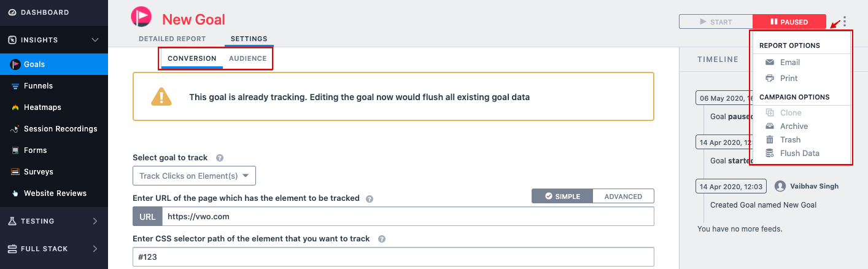Click the Surveys icon in sidebar
This screenshot has width=868, height=269.
pyautogui.click(x=15, y=172)
